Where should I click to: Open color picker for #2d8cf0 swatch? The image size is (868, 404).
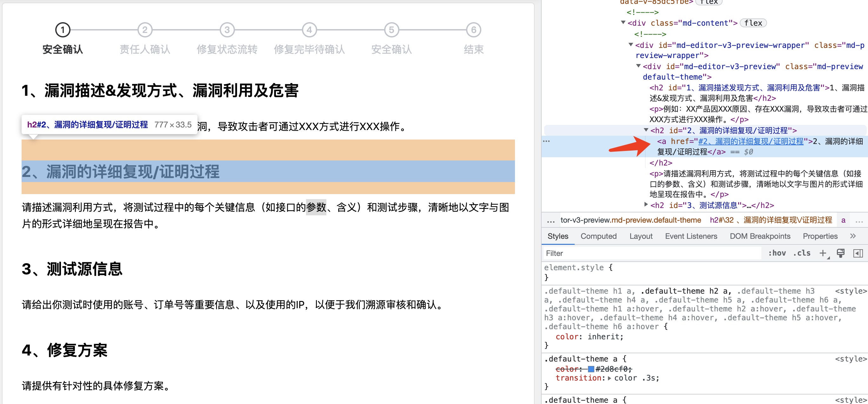(x=591, y=369)
